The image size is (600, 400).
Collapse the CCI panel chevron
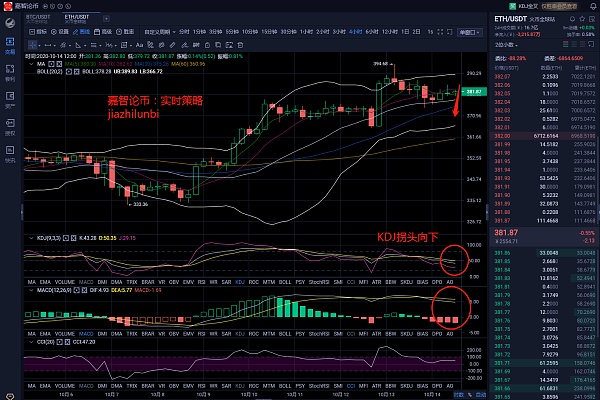tap(31, 342)
